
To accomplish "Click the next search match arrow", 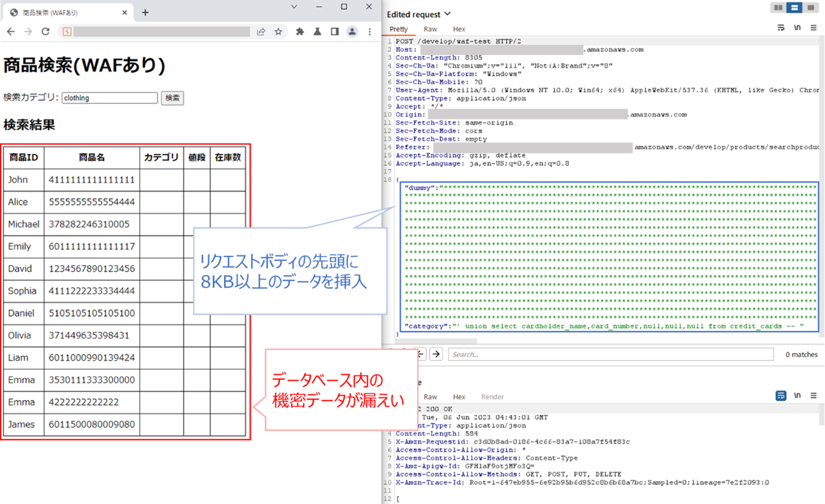I will 436,354.
